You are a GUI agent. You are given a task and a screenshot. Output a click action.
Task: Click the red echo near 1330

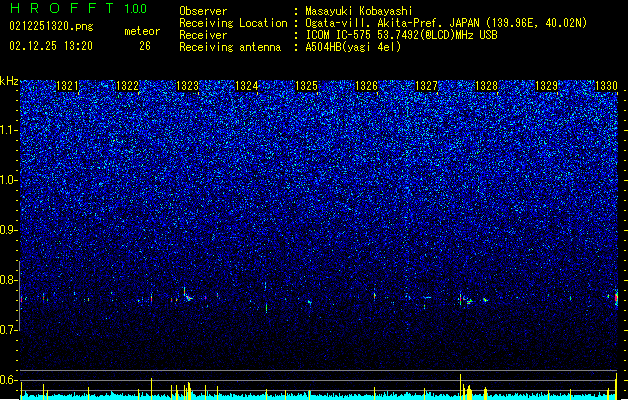(x=617, y=298)
